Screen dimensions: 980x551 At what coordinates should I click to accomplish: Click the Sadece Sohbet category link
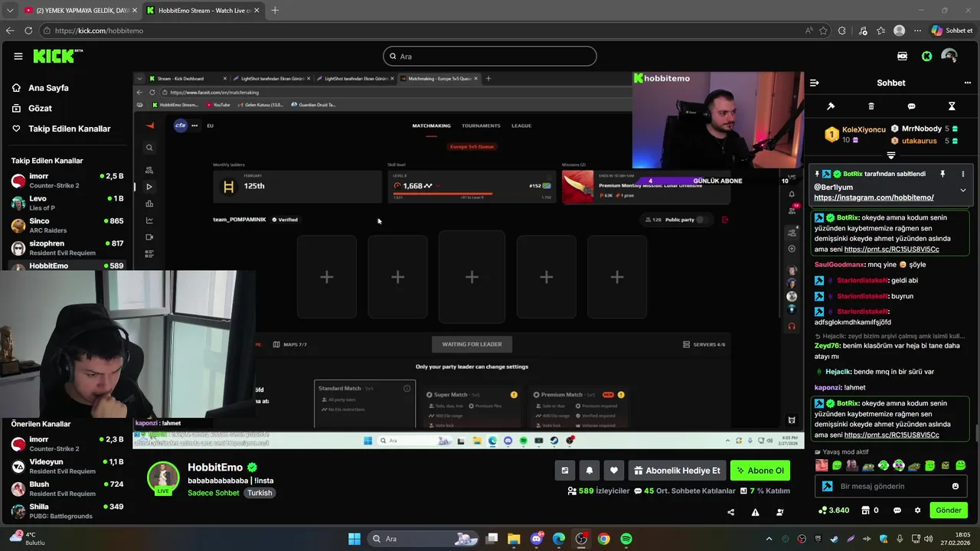214,493
